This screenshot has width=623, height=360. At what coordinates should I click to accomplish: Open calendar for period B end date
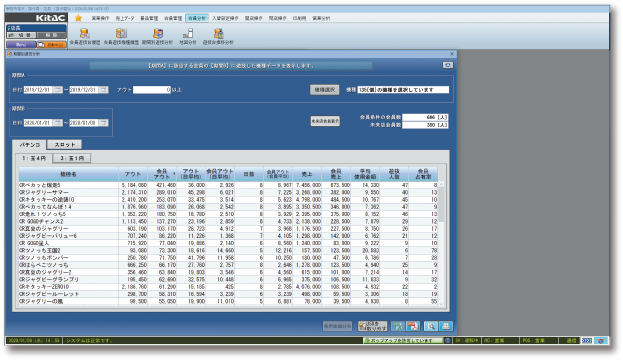pos(103,123)
